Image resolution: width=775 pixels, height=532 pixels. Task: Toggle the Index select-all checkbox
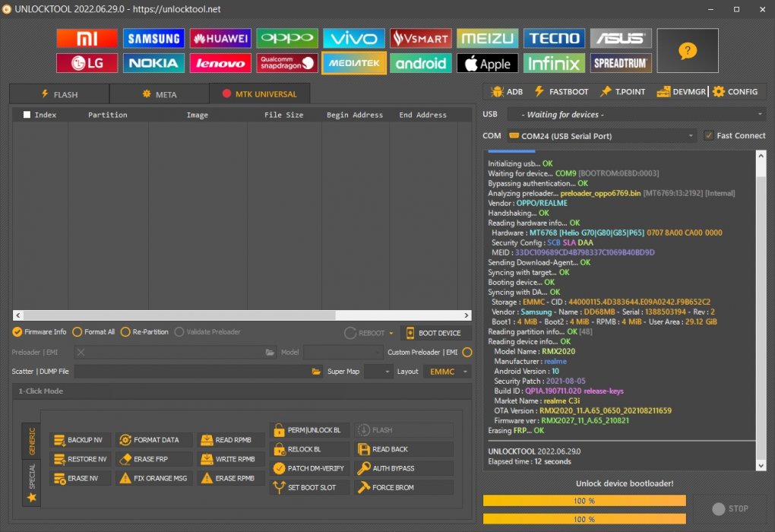click(27, 115)
